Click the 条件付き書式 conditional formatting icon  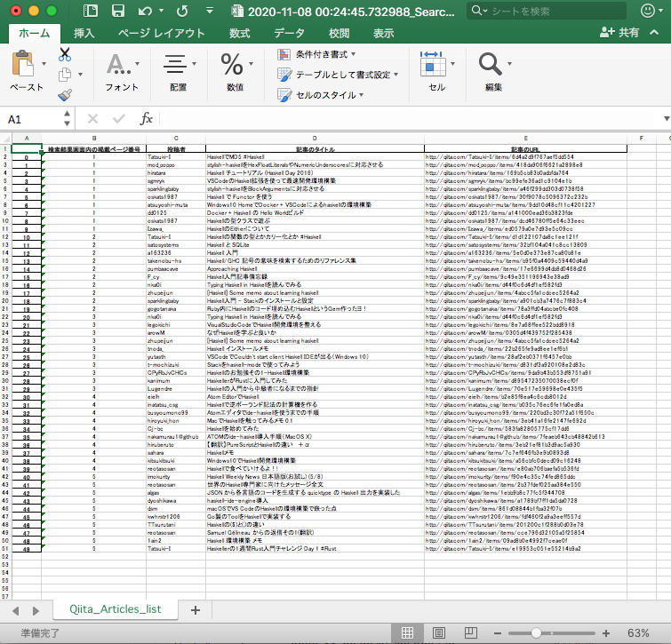click(284, 54)
